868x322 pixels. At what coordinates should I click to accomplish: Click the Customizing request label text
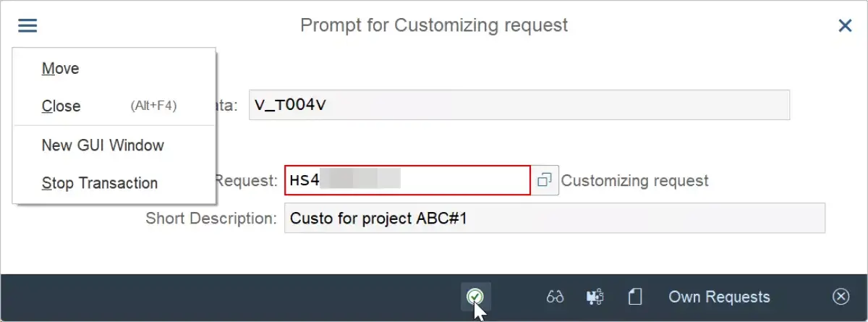pos(634,180)
